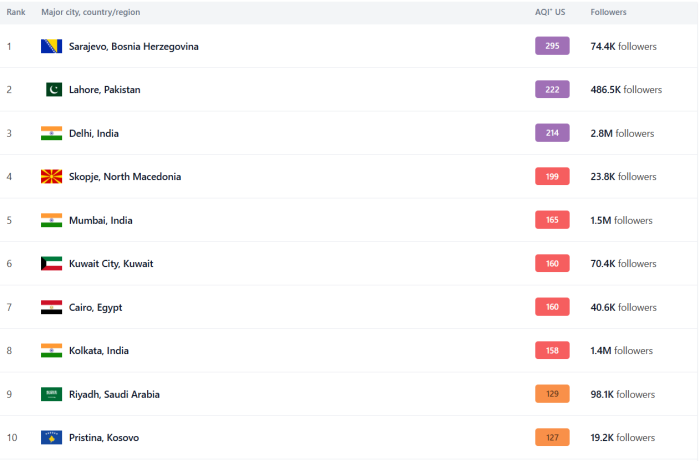The height and width of the screenshot is (461, 700).
Task: Click the Saudi Arabia flag icon
Action: [51, 394]
